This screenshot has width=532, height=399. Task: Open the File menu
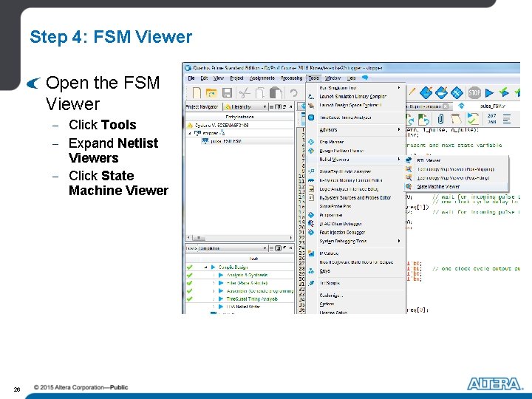[191, 78]
